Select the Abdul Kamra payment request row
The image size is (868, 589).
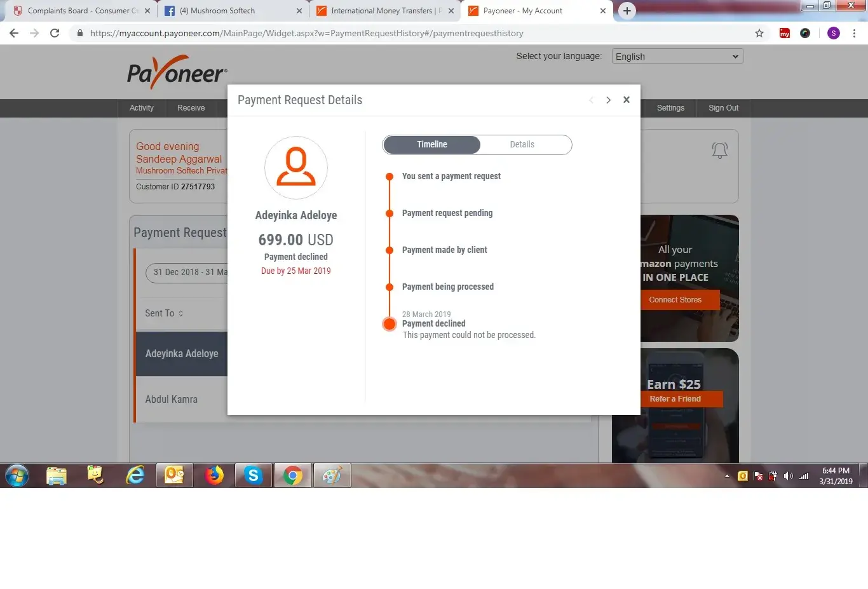[182, 400]
